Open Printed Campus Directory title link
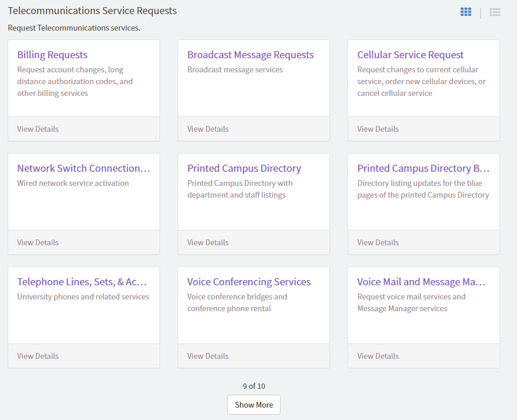This screenshot has height=420, width=517. pyautogui.click(x=244, y=168)
